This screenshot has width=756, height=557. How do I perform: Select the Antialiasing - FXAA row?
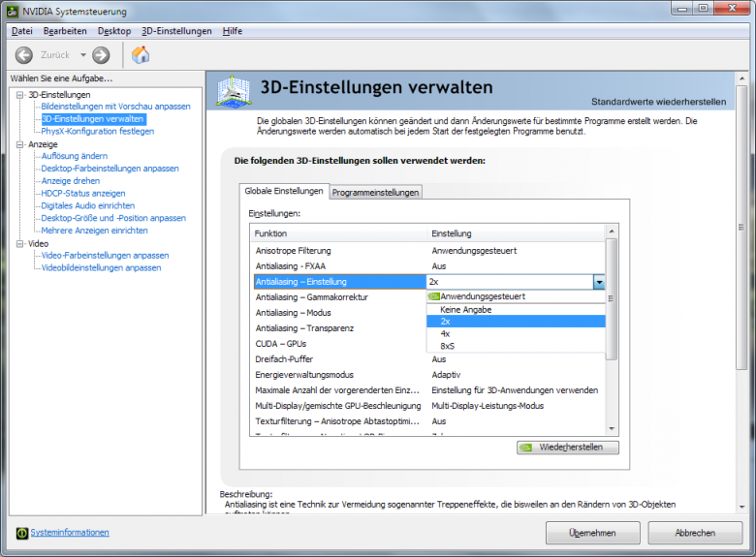[x=429, y=266]
